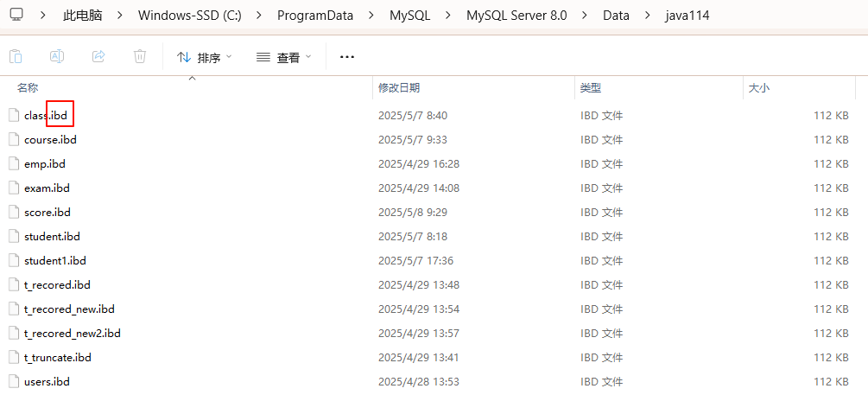Viewport: 868px width, 414px height.
Task: Select file exam.ibd
Action: [x=47, y=188]
